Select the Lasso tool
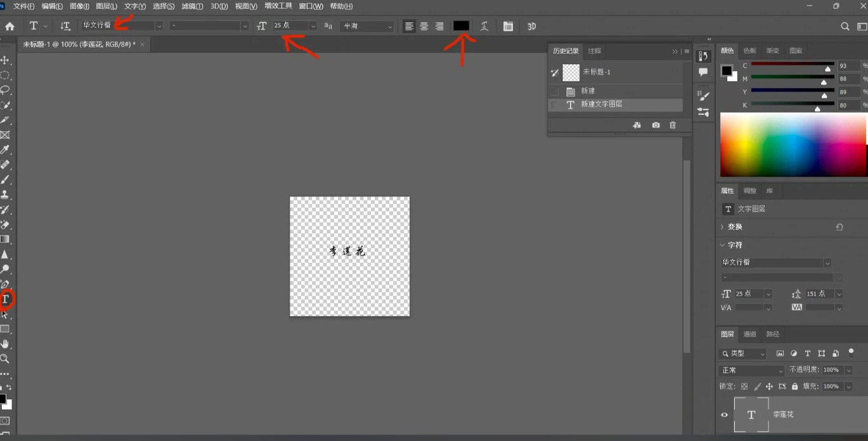868x441 pixels. (x=5, y=90)
